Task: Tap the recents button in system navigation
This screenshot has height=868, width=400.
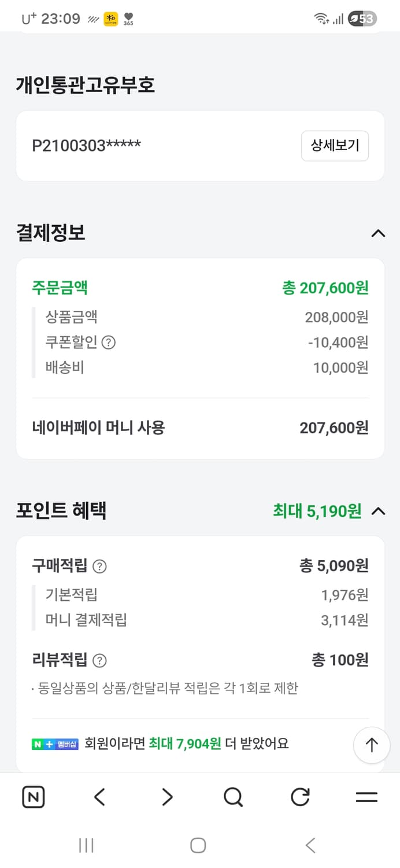Action: [x=86, y=845]
